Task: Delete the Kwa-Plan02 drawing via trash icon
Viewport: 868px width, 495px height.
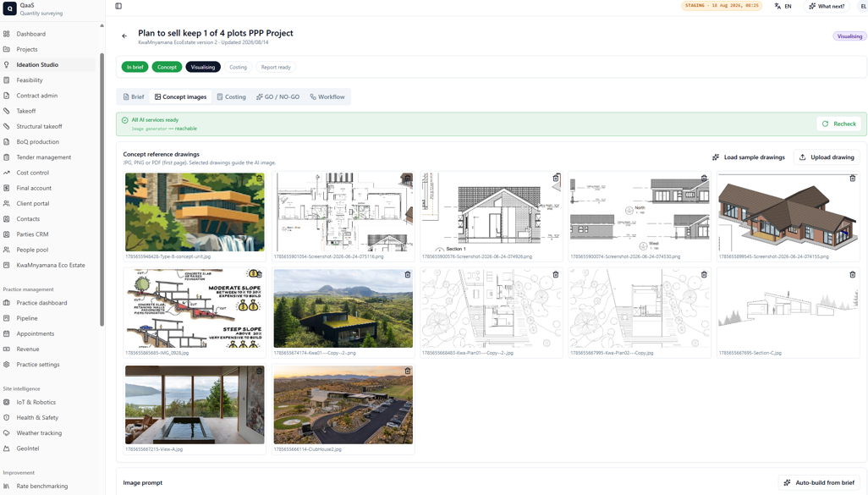Action: [x=704, y=275]
